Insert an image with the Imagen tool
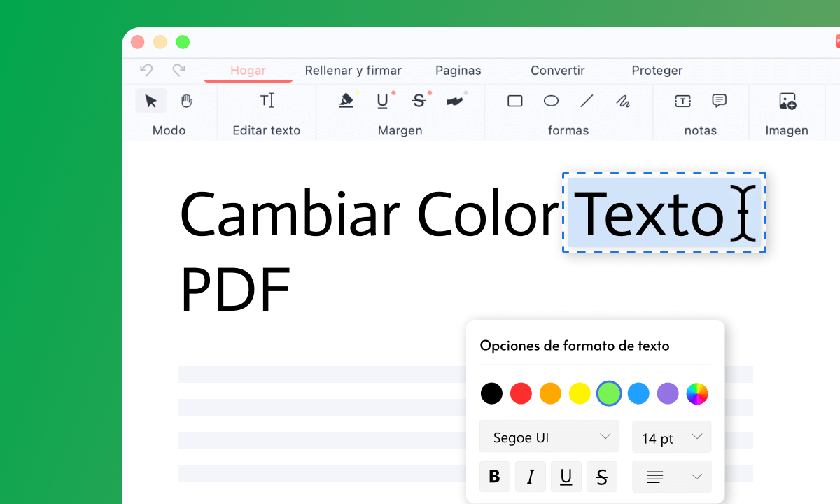This screenshot has width=840, height=504. pos(787,101)
